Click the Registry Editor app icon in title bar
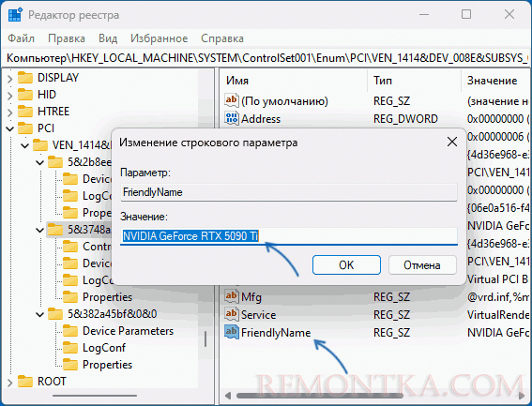 point(15,15)
